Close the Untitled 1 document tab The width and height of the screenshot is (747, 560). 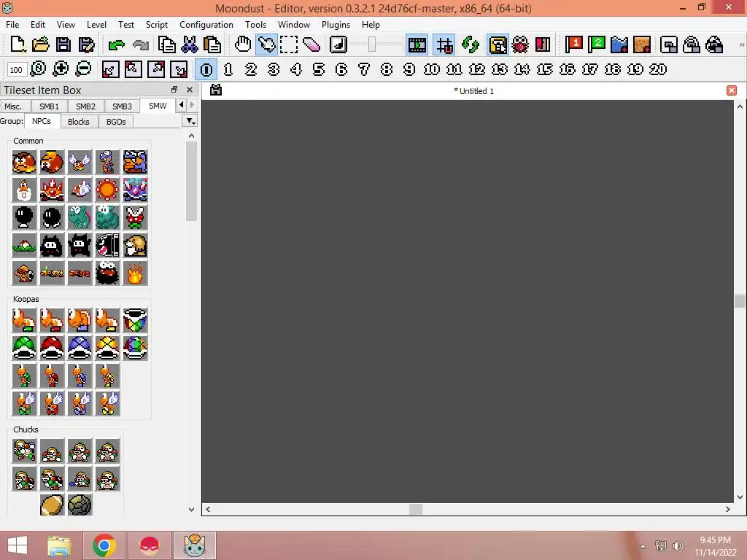732,90
